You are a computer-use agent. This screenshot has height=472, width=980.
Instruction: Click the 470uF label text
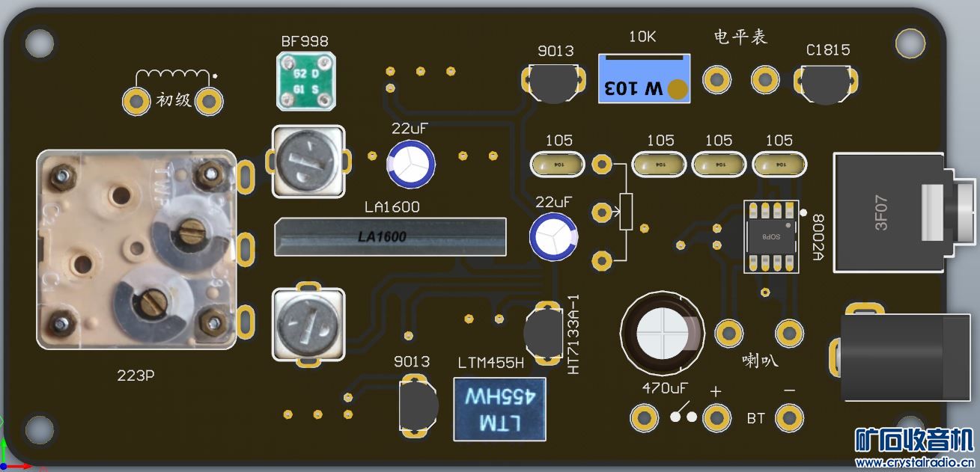[x=665, y=388]
